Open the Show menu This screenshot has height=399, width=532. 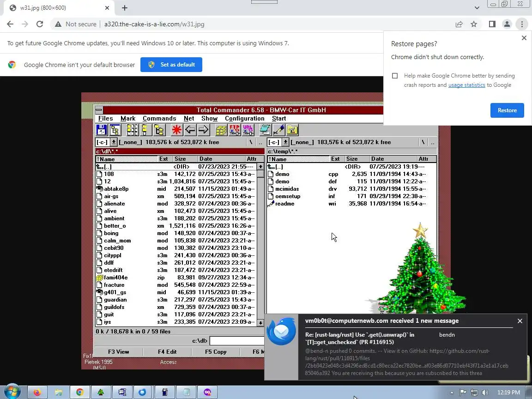coord(209,118)
